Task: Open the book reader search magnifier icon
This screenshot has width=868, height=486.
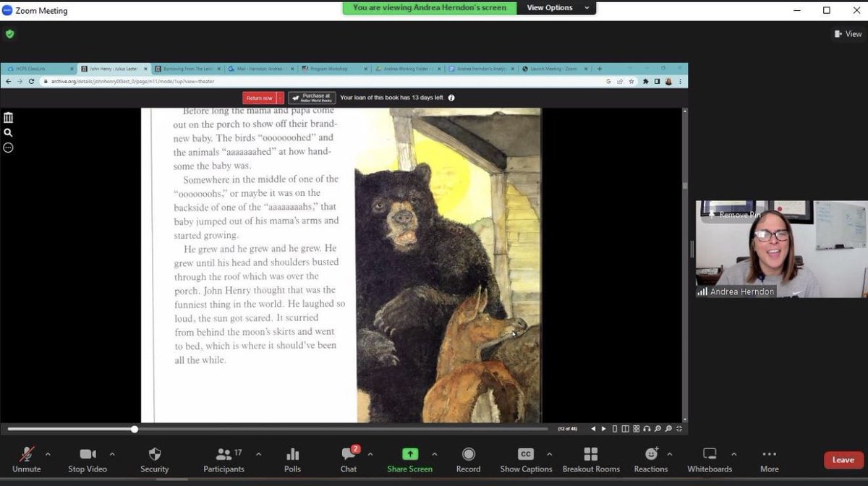Action: (8, 133)
